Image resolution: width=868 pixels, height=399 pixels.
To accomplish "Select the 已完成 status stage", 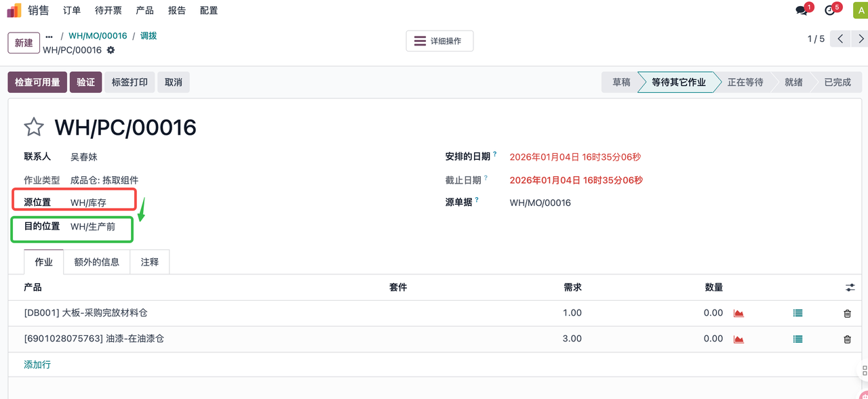I will coord(837,82).
